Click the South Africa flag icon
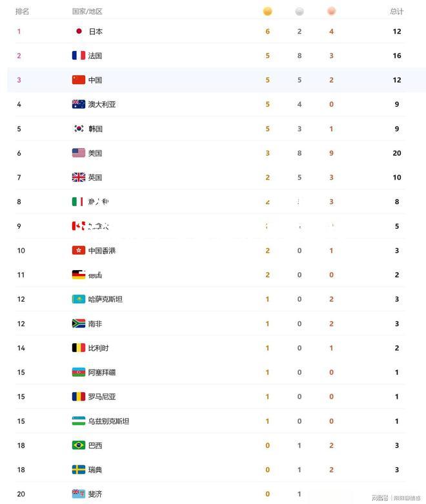The width and height of the screenshot is (426, 504). [79, 323]
